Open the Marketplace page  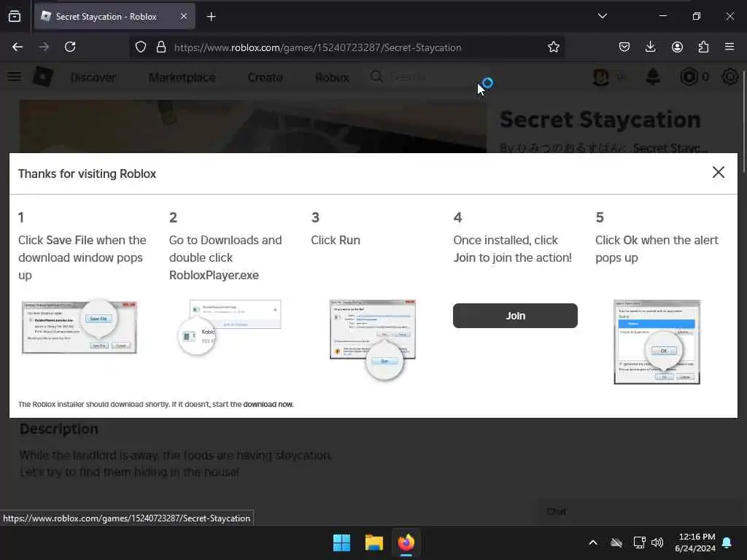pos(182,77)
